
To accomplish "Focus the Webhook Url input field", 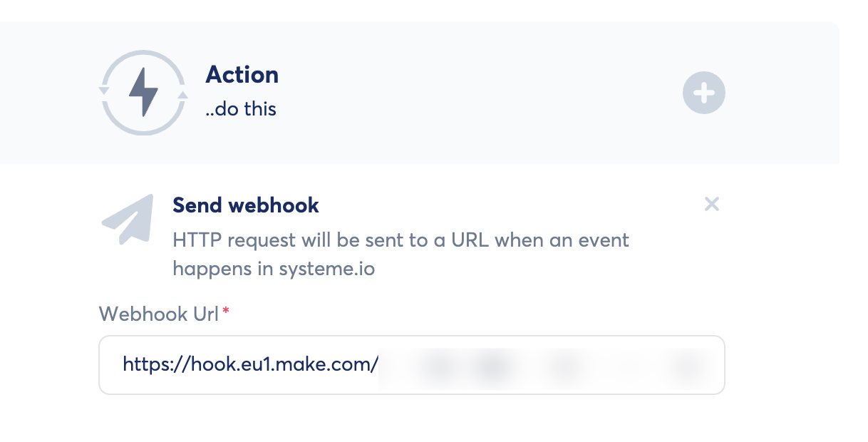I will click(411, 365).
